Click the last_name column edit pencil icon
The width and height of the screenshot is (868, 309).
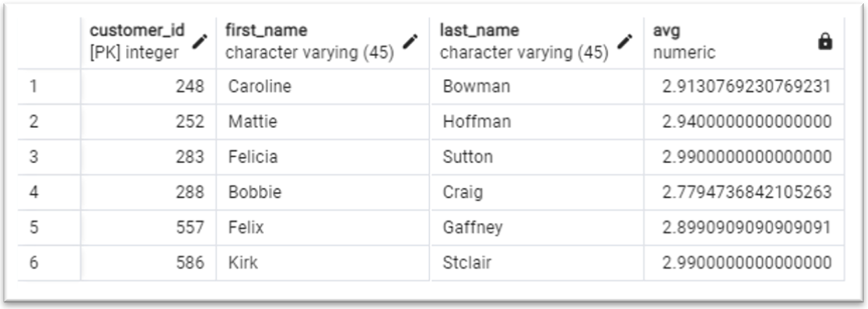[x=625, y=41]
